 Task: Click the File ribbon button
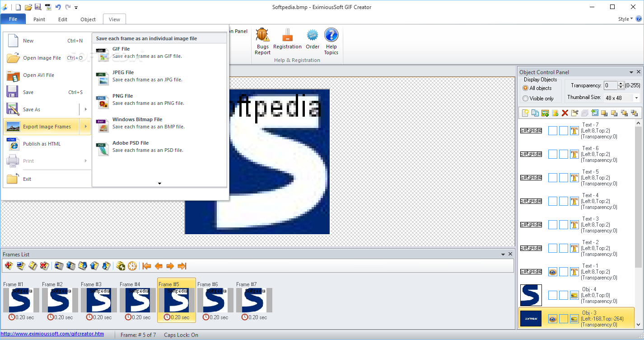point(13,19)
